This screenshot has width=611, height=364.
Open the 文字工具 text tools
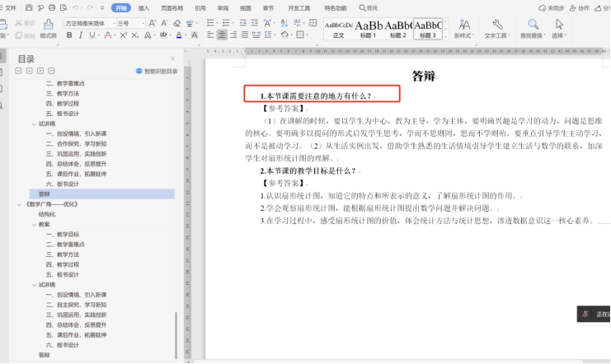click(496, 30)
